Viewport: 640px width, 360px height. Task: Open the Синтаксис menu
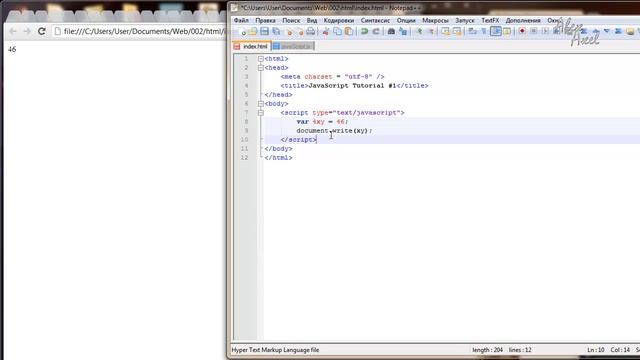[375, 20]
